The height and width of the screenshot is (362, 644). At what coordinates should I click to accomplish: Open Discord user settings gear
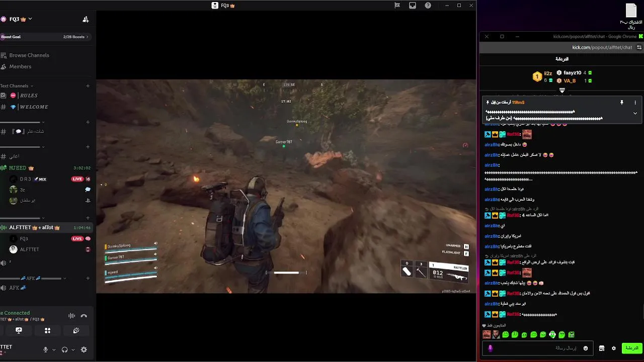[84, 350]
